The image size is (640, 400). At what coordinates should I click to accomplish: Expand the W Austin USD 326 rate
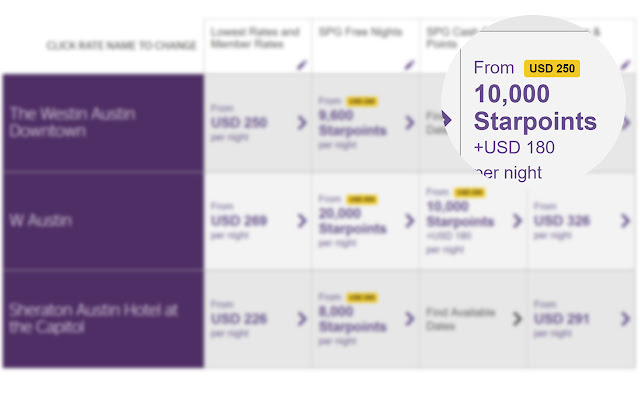625,220
